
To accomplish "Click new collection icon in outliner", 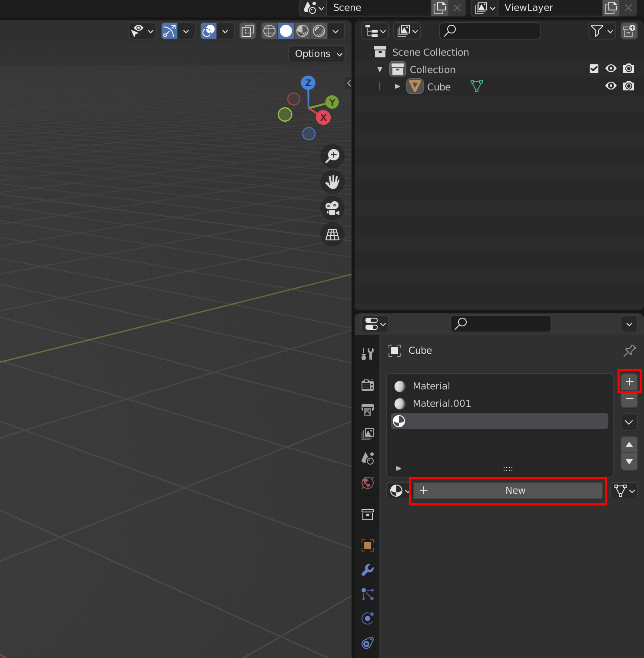I will [x=629, y=31].
